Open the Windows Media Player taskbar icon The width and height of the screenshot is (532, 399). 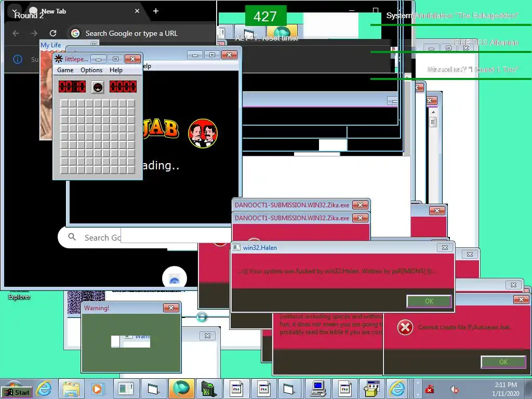[97, 389]
